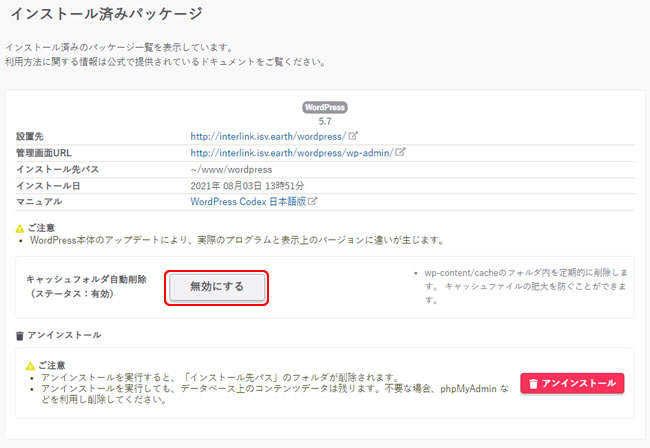Click the trash icon inside the red uninstall button
Viewport: 650px width, 448px height.
[533, 383]
